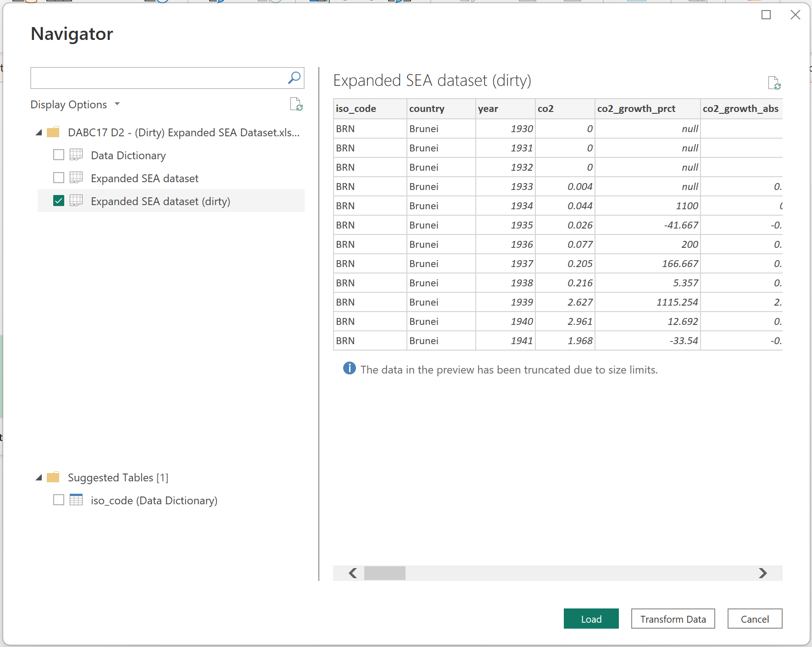Viewport: 812px width, 647px height.
Task: Click the refresh icon beside Display Options
Action: tap(296, 105)
